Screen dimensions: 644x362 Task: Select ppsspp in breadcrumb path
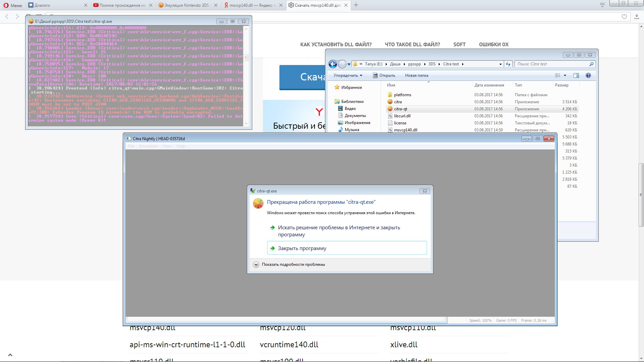[x=414, y=64]
